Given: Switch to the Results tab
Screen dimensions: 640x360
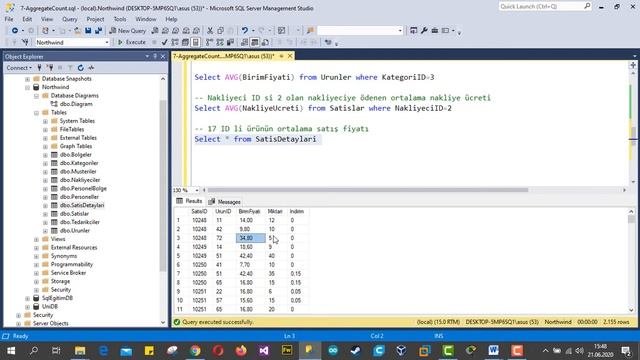Looking at the screenshot, I should coord(189,201).
